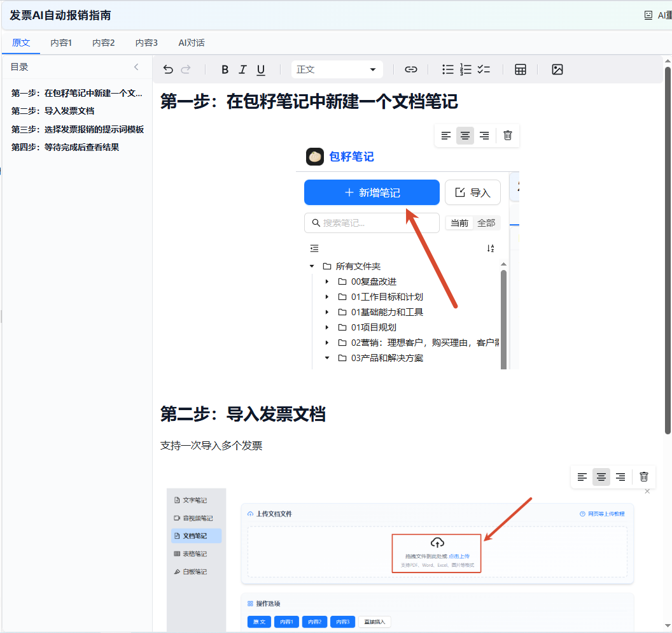Viewport: 672px width, 633px height.
Task: Select 文字笔记 in the note type list
Action: click(x=191, y=500)
